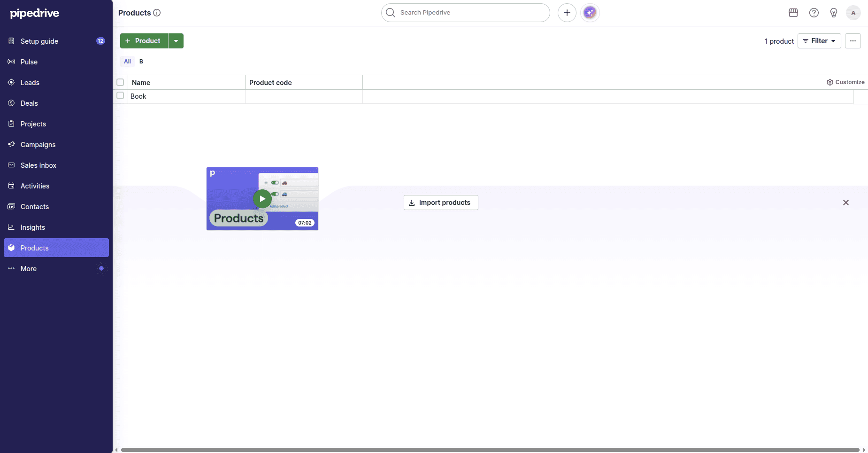Click the Insights chart icon

[11, 227]
